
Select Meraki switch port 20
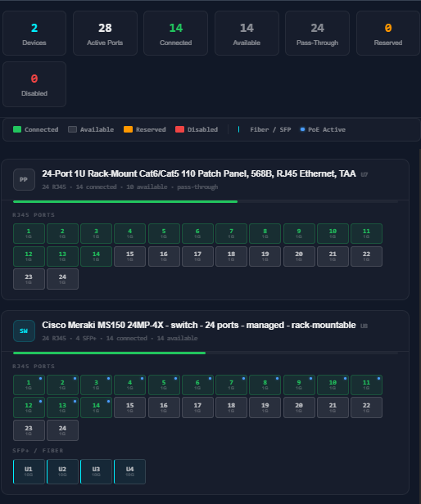tap(299, 407)
